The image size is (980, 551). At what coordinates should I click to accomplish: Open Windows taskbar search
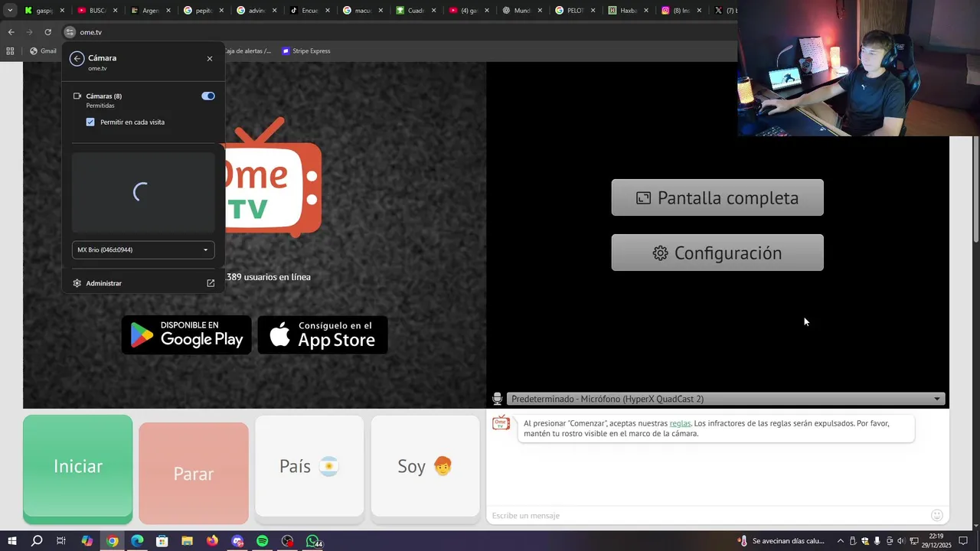point(37,541)
